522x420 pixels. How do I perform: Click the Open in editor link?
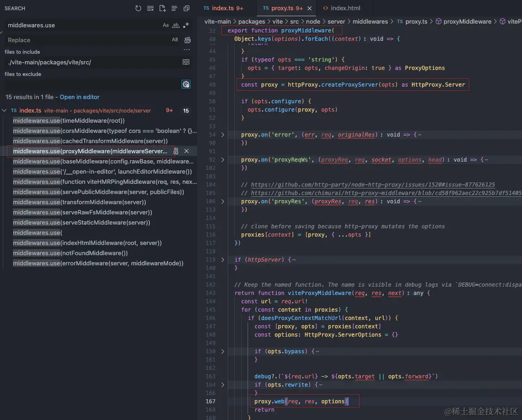(80, 97)
